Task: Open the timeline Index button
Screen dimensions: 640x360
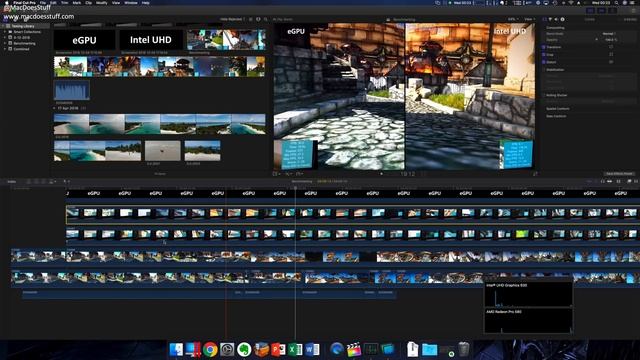Action: tap(11, 181)
